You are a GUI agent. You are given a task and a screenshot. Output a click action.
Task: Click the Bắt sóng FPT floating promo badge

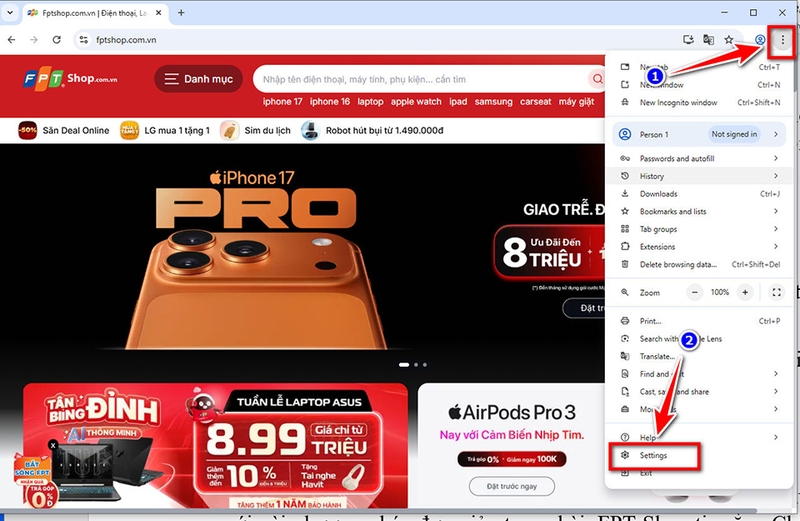coord(34,480)
